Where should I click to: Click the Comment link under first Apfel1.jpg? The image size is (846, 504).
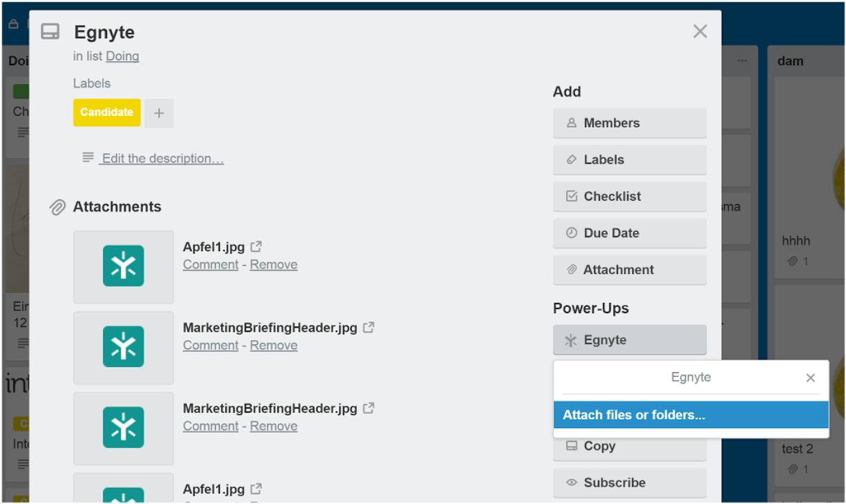click(x=210, y=264)
